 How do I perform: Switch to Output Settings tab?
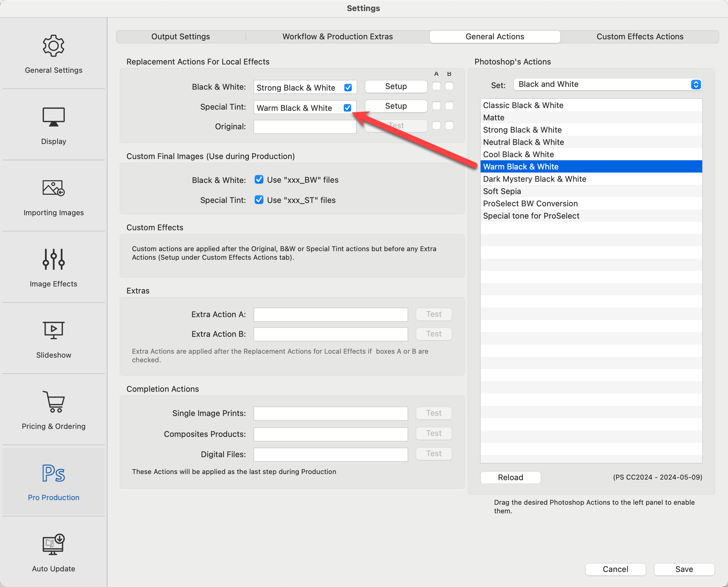[x=180, y=37]
